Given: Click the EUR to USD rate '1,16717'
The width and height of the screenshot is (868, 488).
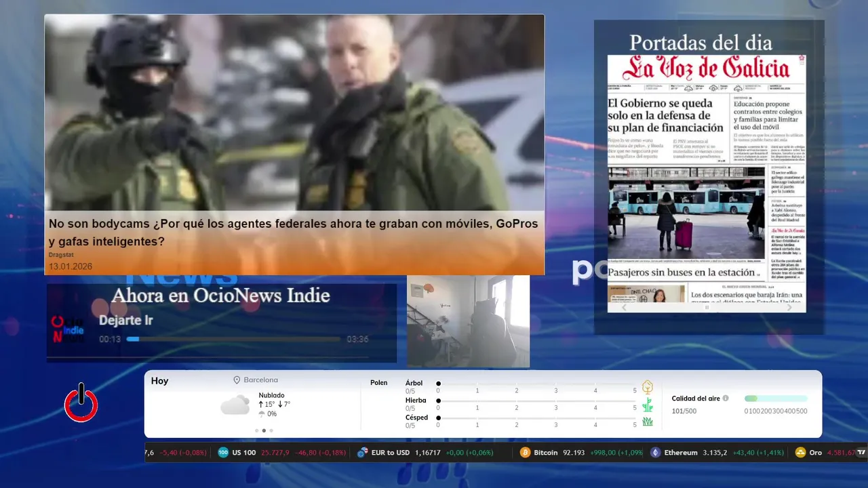Looking at the screenshot, I should coord(428,453).
